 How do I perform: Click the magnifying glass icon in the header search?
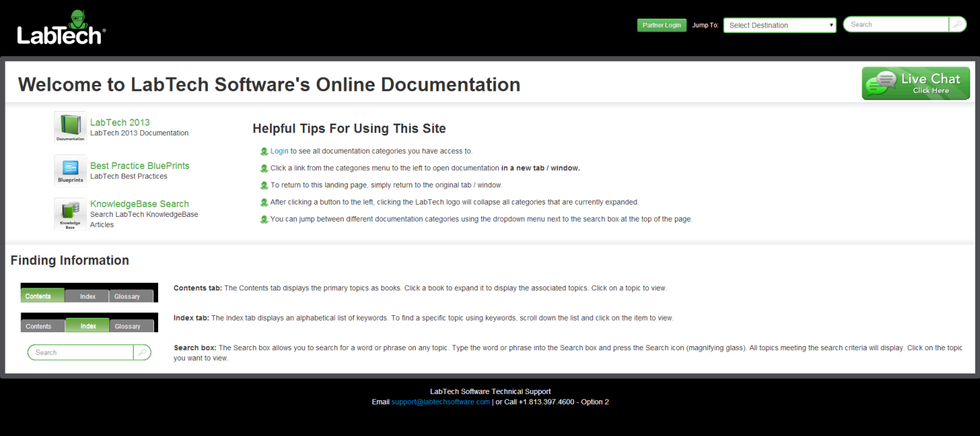[x=957, y=25]
